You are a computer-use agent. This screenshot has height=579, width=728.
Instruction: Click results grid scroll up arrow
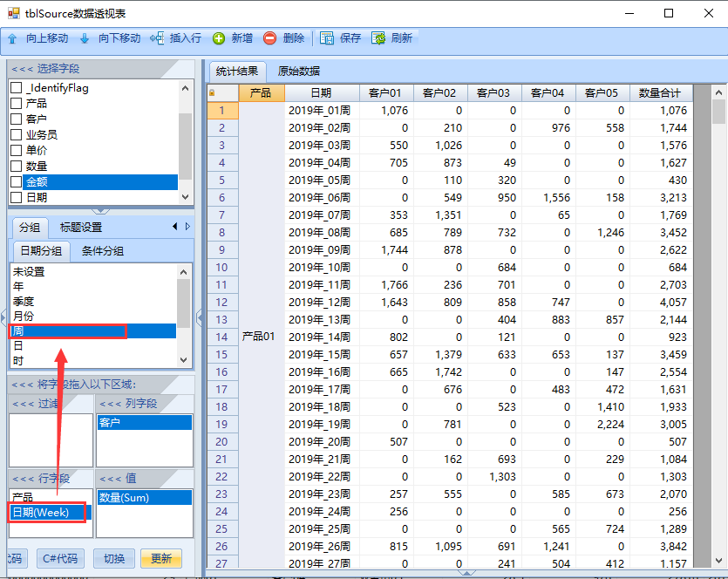(718, 92)
